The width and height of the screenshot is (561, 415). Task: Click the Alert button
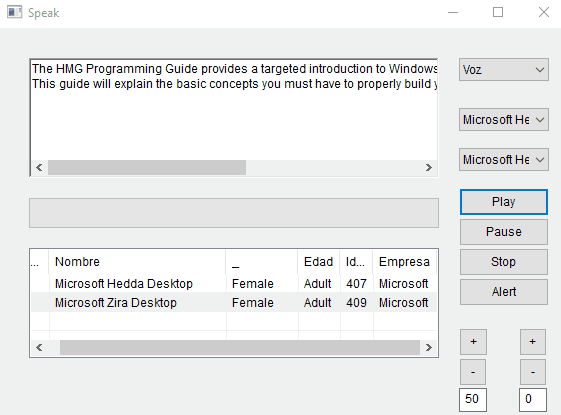pos(504,292)
